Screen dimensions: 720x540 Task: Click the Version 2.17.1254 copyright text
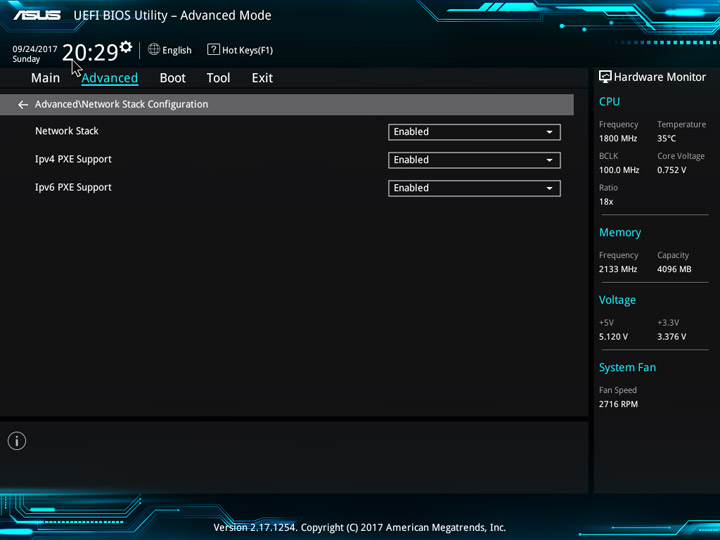click(360, 527)
